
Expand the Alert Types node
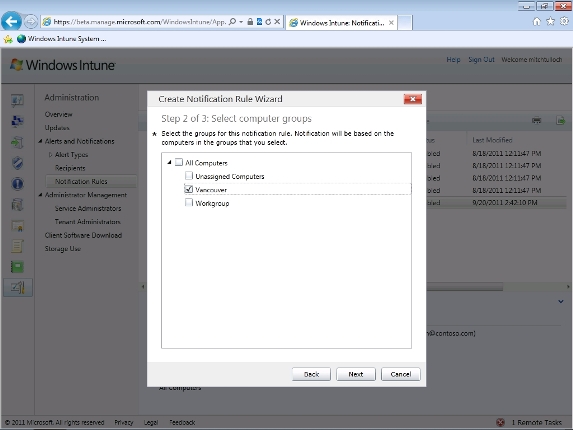point(50,155)
